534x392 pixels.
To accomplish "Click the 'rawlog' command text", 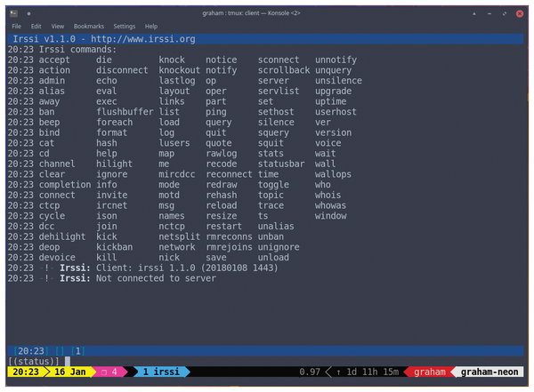I will pyautogui.click(x=221, y=154).
